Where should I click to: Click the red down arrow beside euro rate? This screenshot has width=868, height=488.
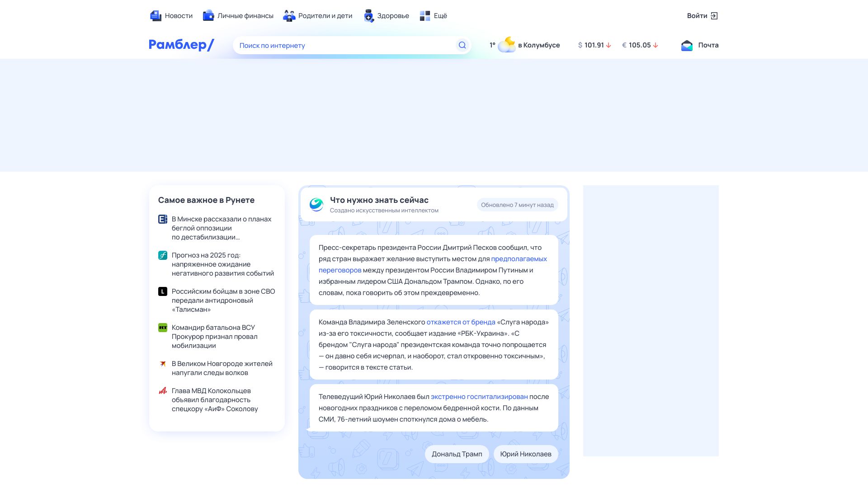pos(656,45)
